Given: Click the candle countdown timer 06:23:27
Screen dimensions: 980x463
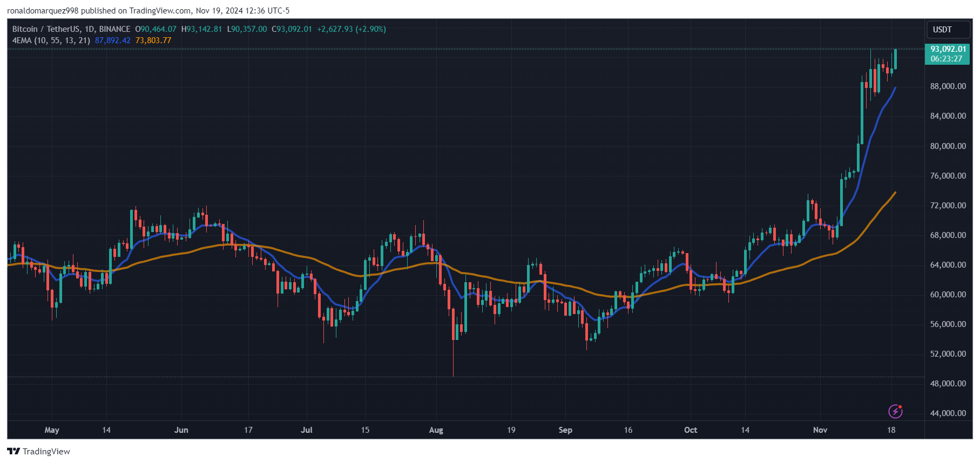Looking at the screenshot, I should tap(946, 59).
